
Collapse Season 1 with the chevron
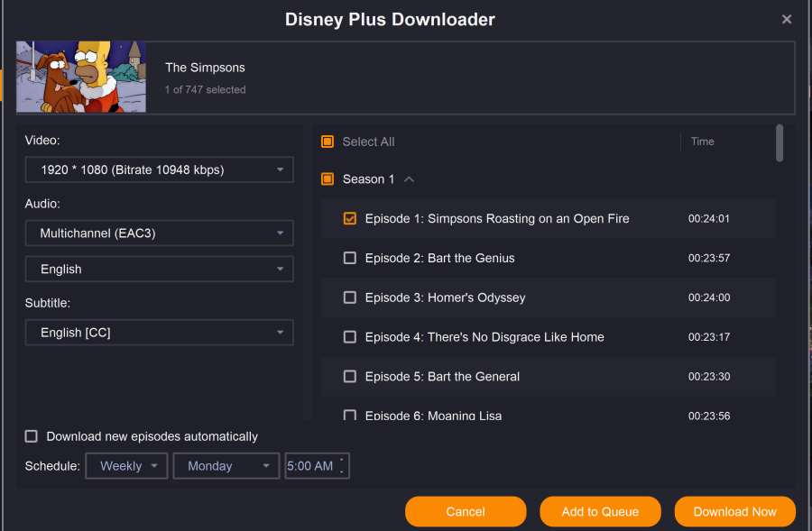click(409, 179)
